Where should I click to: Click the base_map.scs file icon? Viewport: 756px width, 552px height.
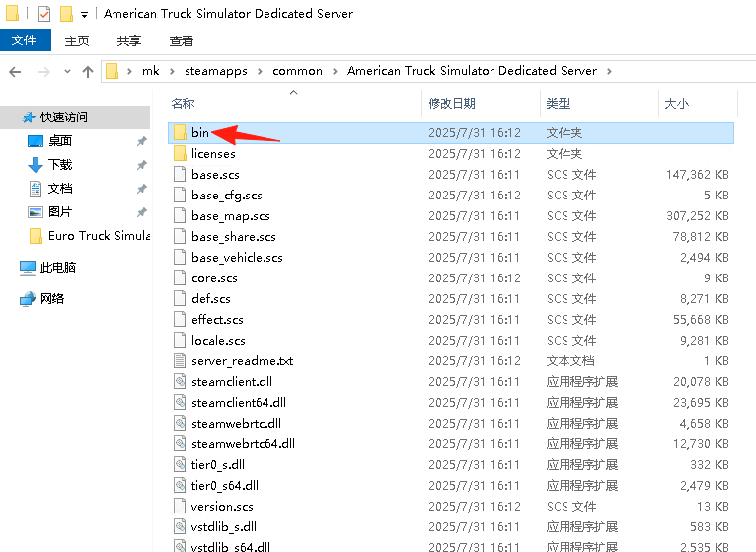(180, 215)
